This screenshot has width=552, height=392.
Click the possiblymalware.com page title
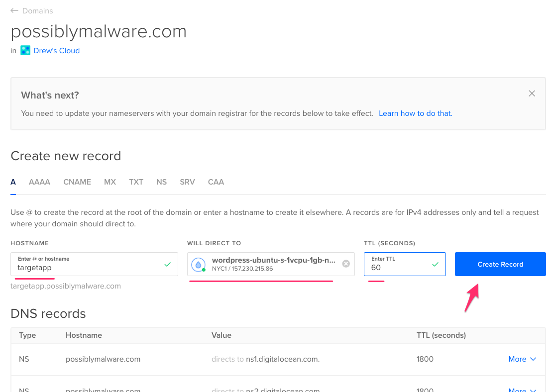(99, 32)
